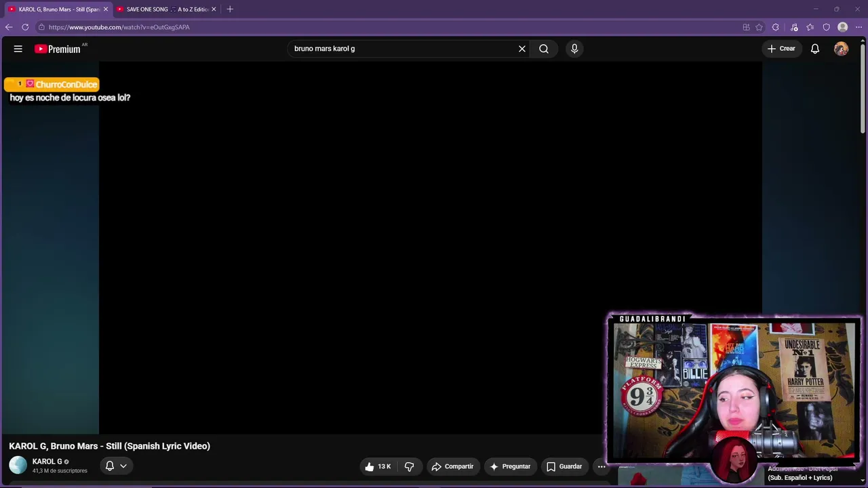This screenshot has width=868, height=488.
Task: Close the 'SAVE ONE SONG' tab
Action: 214,9
